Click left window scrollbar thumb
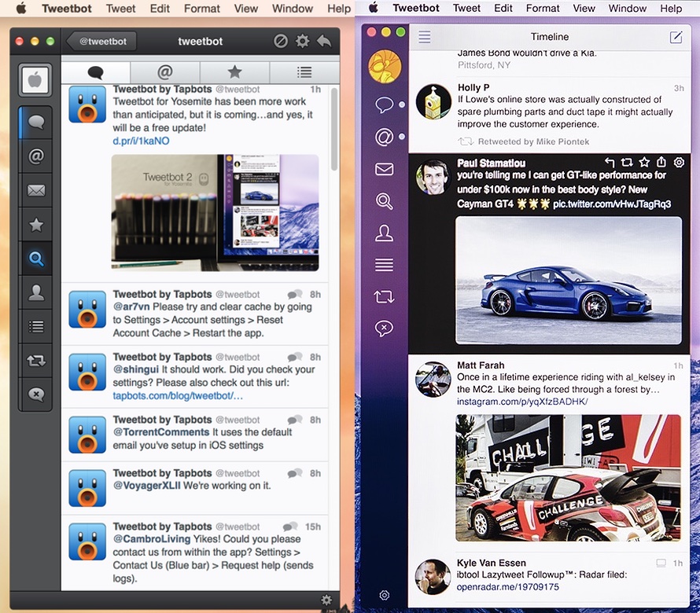This screenshot has width=700, height=613. (334, 130)
